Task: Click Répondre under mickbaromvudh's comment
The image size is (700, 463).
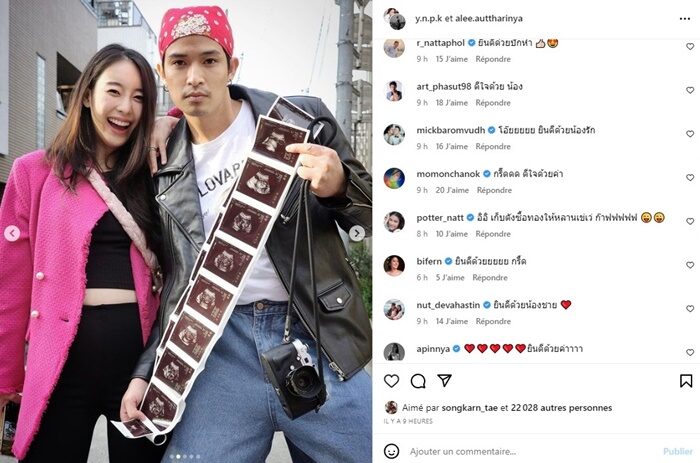Action: pyautogui.click(x=493, y=146)
